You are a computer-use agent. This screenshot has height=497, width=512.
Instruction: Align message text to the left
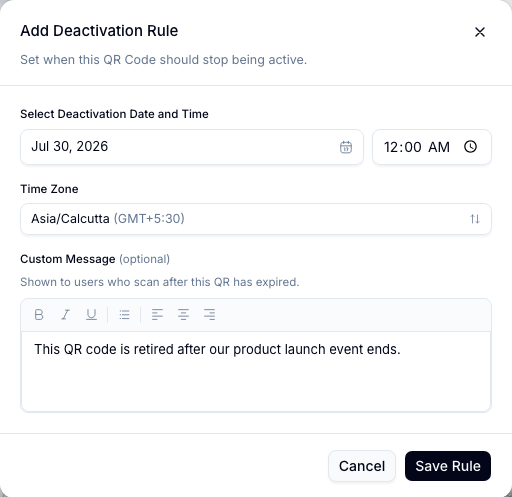157,315
